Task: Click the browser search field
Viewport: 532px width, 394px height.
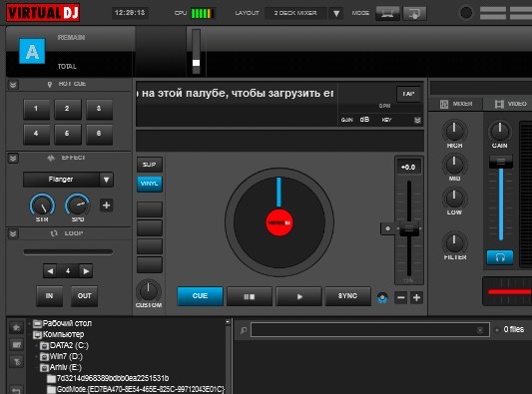Action: pos(370,330)
